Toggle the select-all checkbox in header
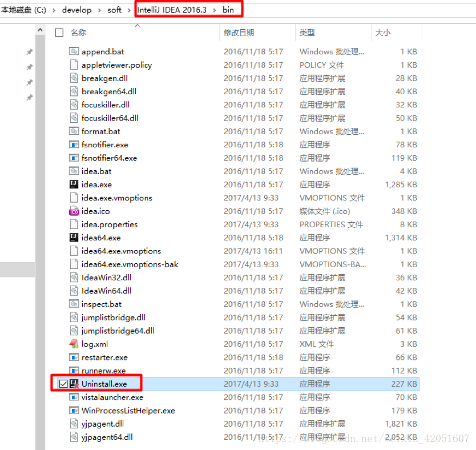The height and width of the screenshot is (450, 476). [59, 33]
